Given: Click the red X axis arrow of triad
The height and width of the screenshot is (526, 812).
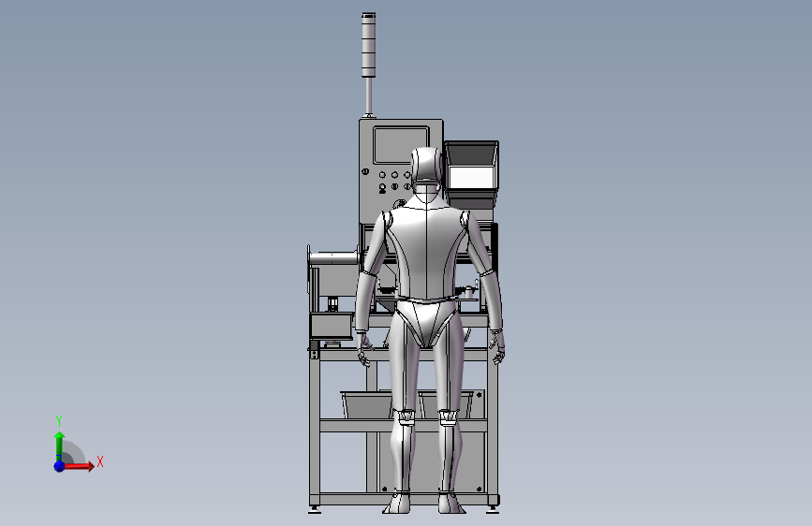Looking at the screenshot, I should [79, 466].
